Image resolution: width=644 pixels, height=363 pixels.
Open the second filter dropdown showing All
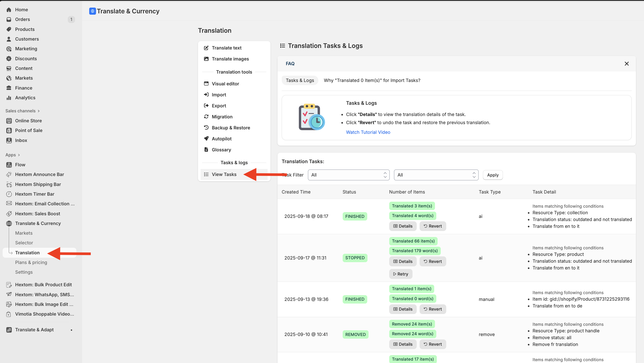coord(436,175)
